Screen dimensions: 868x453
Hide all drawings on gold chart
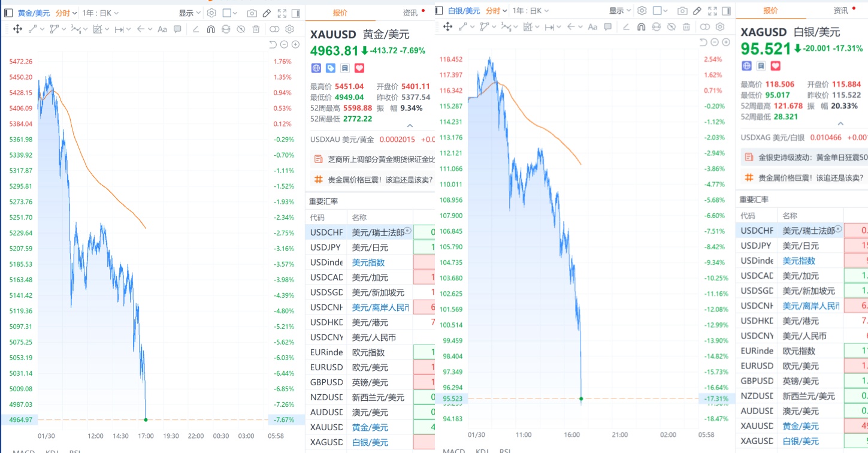pos(241,29)
